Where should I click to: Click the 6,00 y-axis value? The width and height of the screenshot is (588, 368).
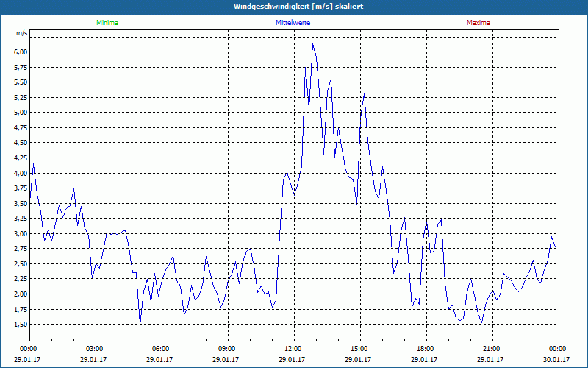tap(21, 52)
